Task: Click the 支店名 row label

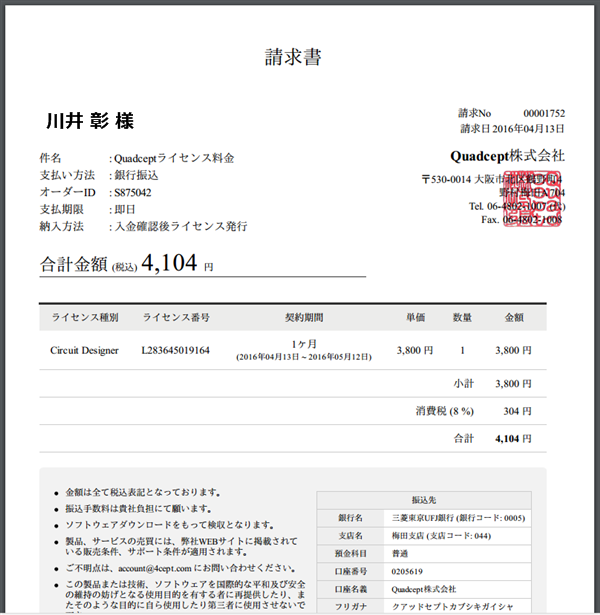Action: point(351,536)
